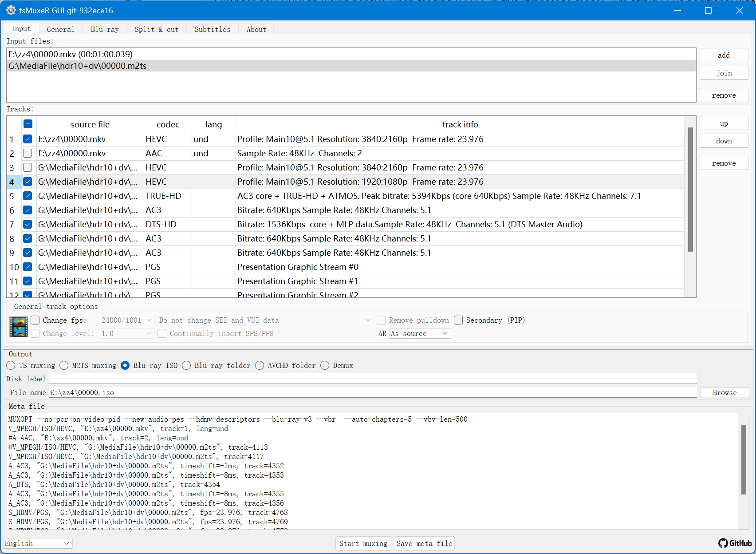756x554 pixels.
Task: Move the selected track down
Action: 724,141
